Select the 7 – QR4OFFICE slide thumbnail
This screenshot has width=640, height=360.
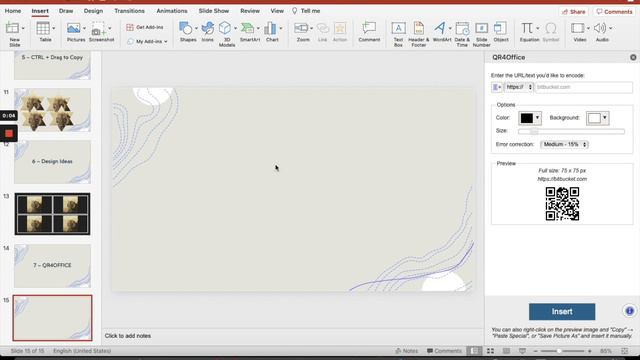(52, 266)
